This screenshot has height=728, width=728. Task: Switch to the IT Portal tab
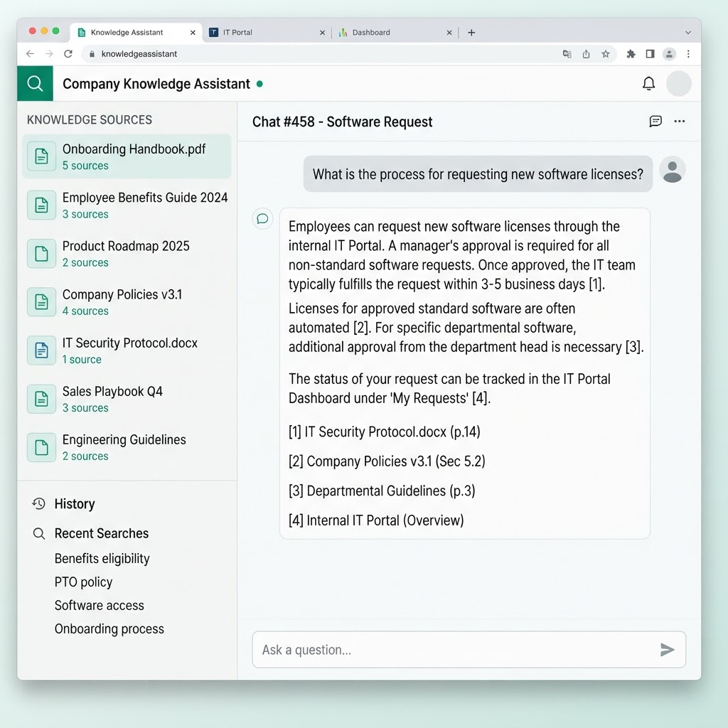point(267,33)
